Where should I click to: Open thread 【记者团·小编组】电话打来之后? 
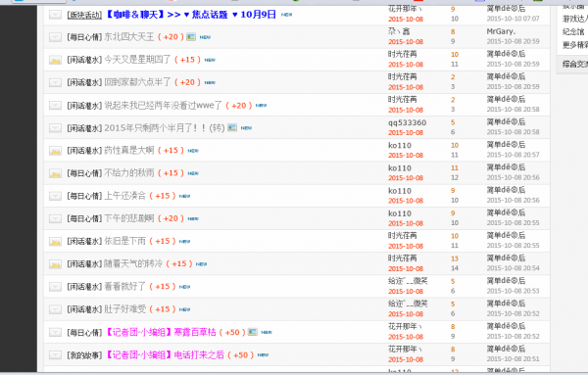(165, 354)
